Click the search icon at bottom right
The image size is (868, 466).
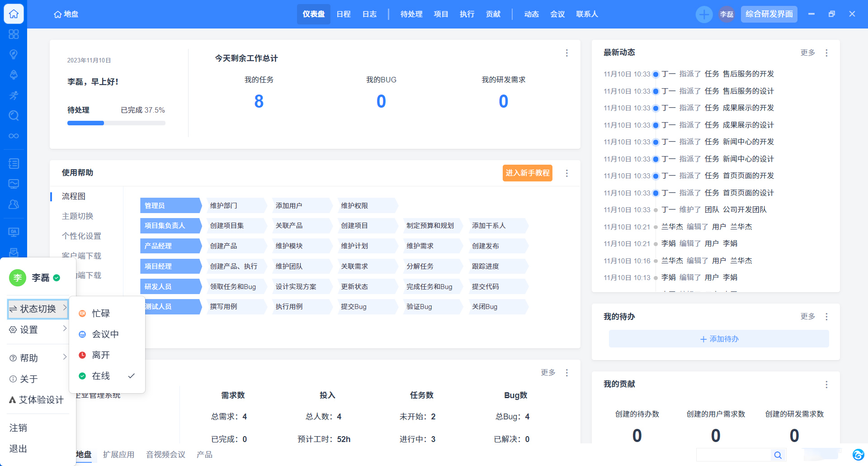(x=778, y=455)
